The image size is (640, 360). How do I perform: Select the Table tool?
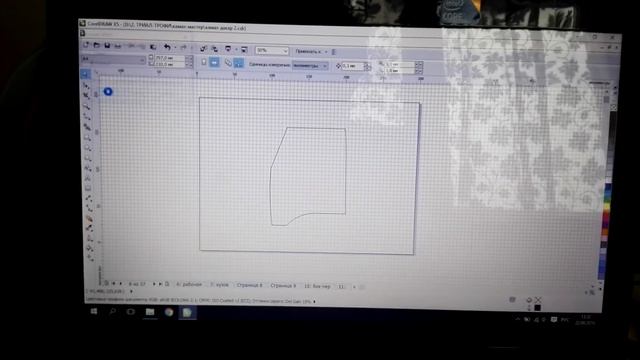tap(89, 188)
